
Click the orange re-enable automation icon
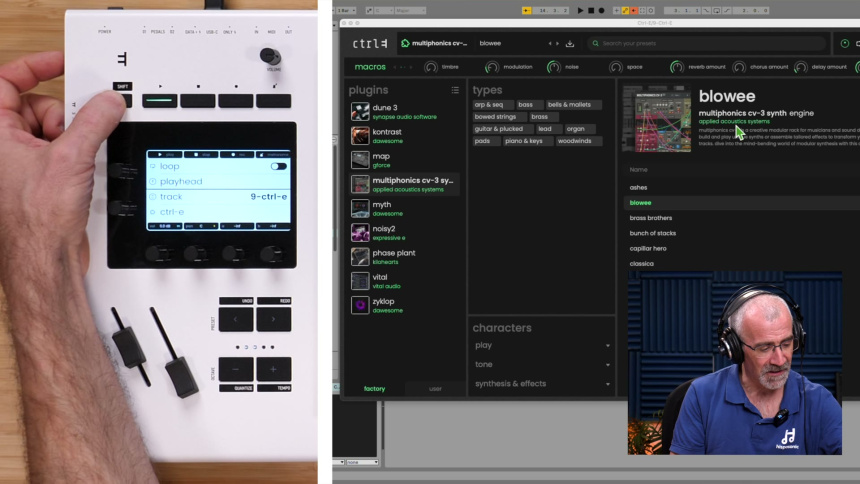point(633,10)
